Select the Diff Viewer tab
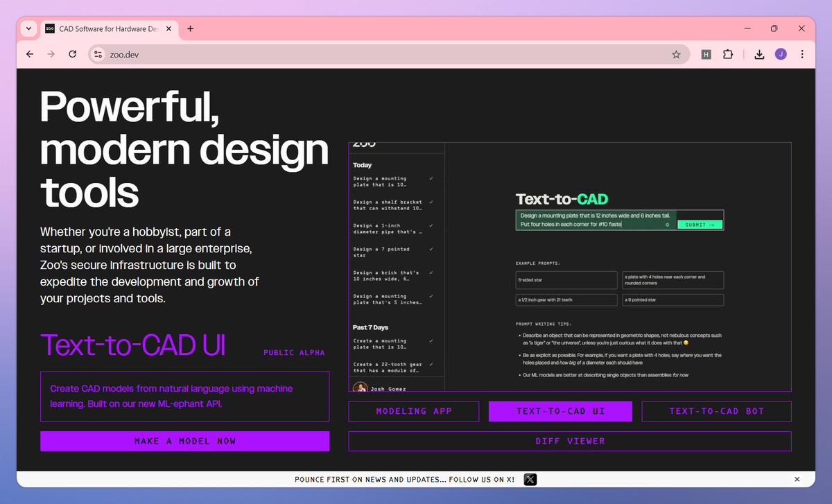This screenshot has height=504, width=832. pos(570,441)
